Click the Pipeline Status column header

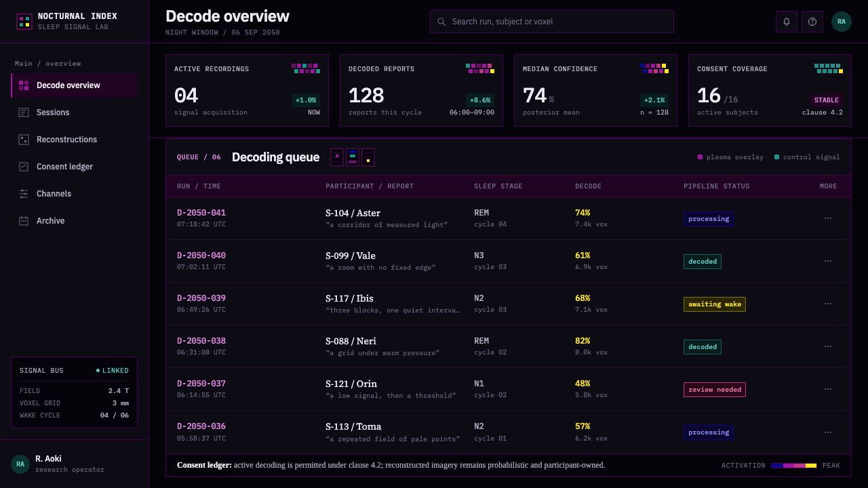717,186
